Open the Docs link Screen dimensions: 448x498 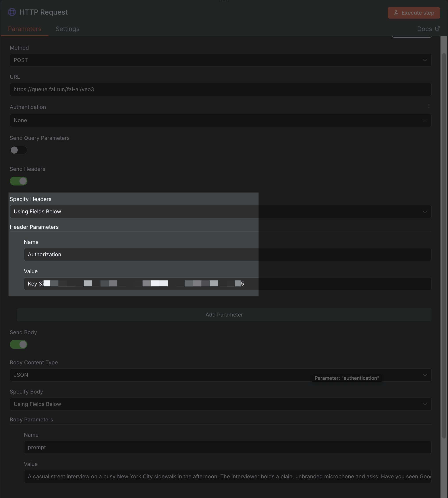[428, 29]
